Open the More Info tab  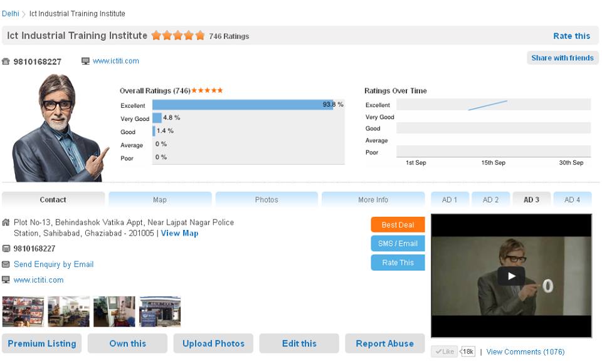tap(373, 199)
